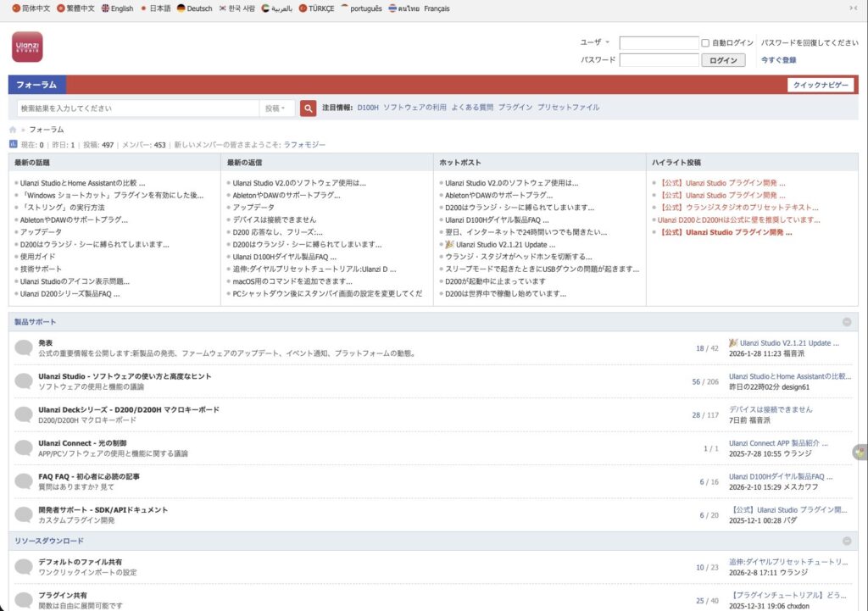Open the 投稿 search type dropdown
This screenshot has height=611, width=868.
pyautogui.click(x=276, y=108)
